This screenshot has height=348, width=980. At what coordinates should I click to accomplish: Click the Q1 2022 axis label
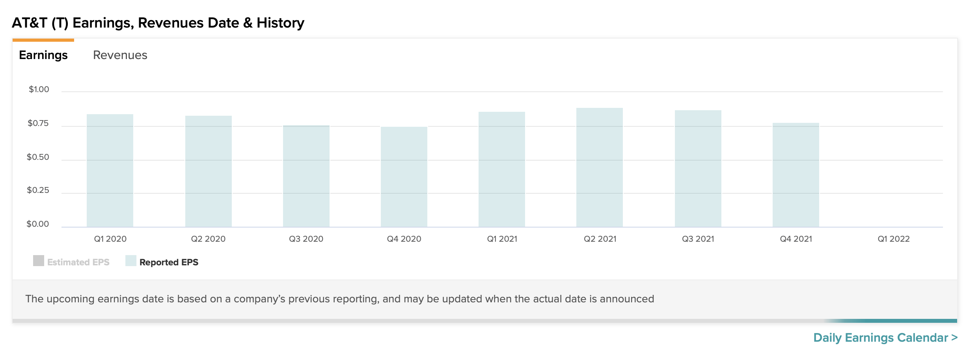894,239
